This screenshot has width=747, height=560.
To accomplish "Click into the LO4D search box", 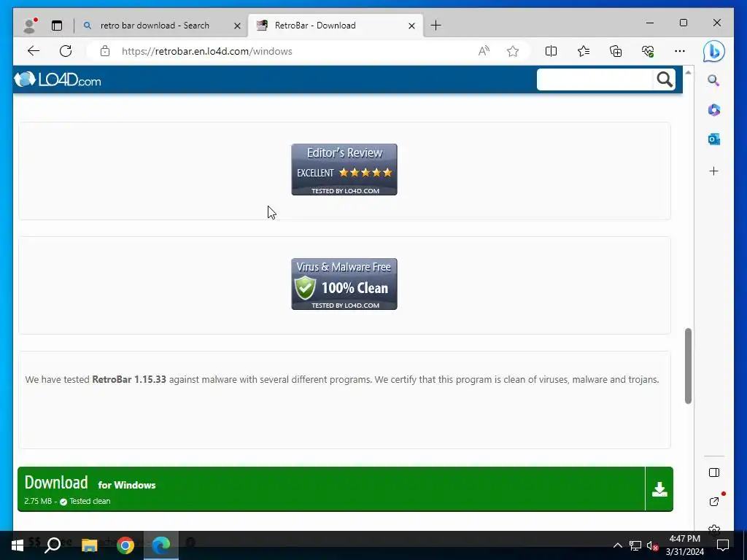I will (595, 79).
